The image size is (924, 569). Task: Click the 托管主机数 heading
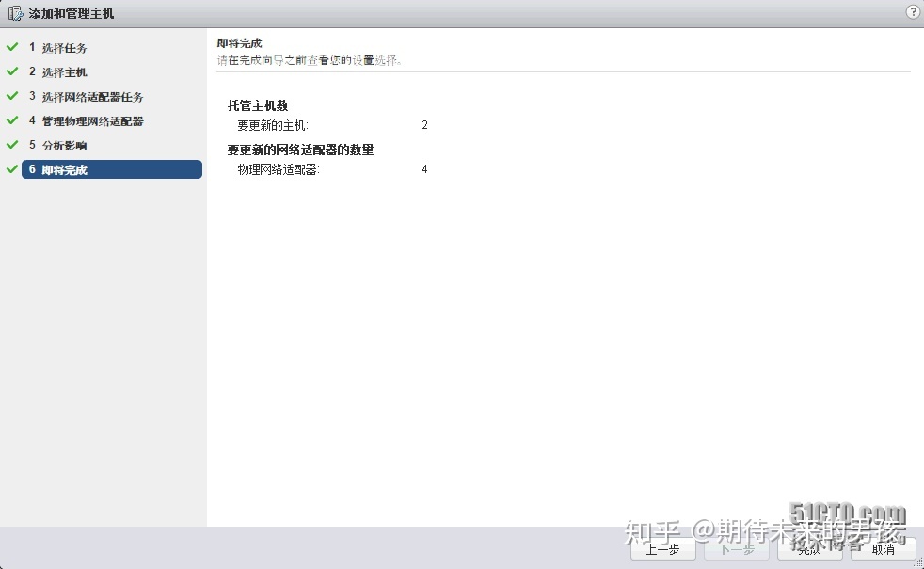point(258,105)
